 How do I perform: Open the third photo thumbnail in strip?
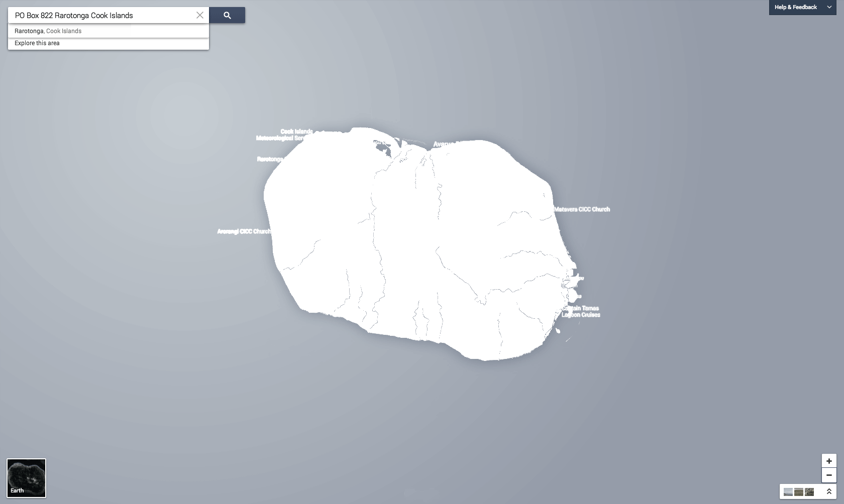click(x=809, y=492)
